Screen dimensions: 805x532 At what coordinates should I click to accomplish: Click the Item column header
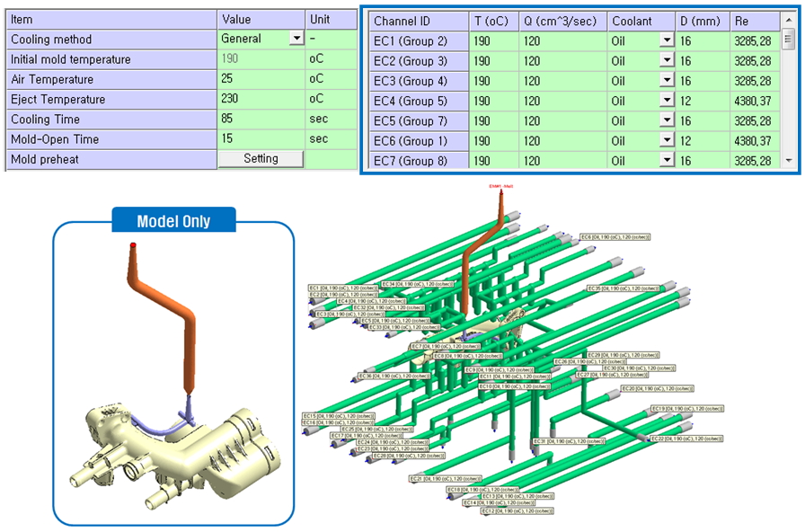(x=111, y=20)
